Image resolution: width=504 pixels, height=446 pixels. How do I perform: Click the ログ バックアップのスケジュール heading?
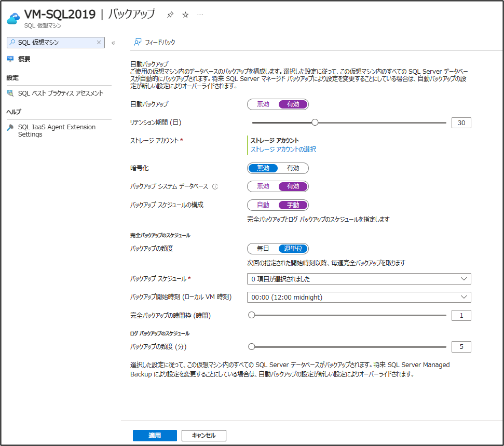point(160,333)
